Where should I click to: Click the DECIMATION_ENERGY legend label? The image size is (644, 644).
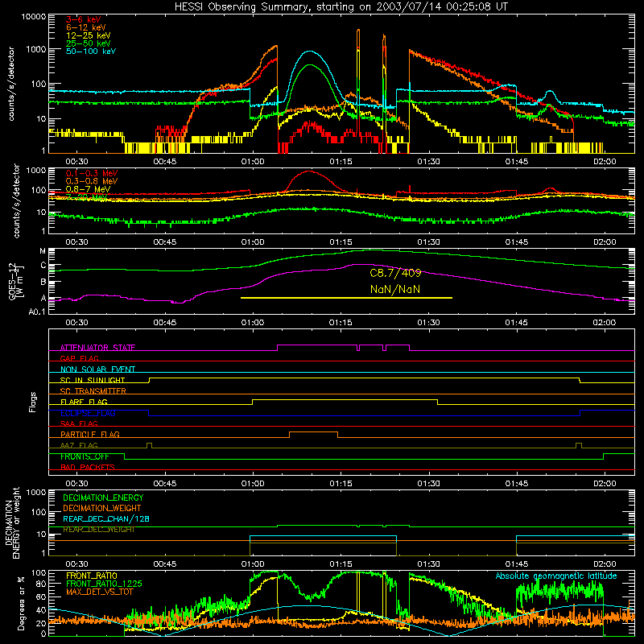click(x=103, y=497)
